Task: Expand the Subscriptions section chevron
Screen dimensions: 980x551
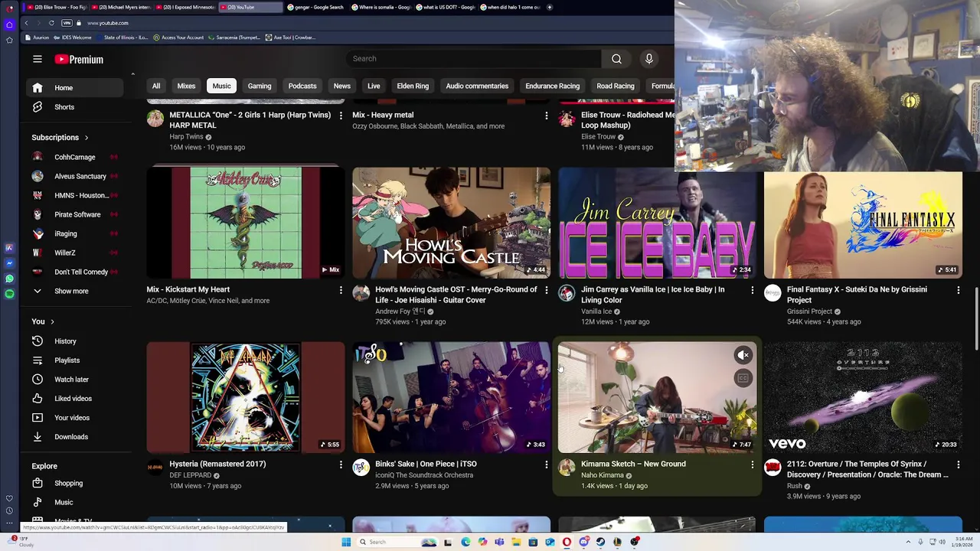Action: 86,138
